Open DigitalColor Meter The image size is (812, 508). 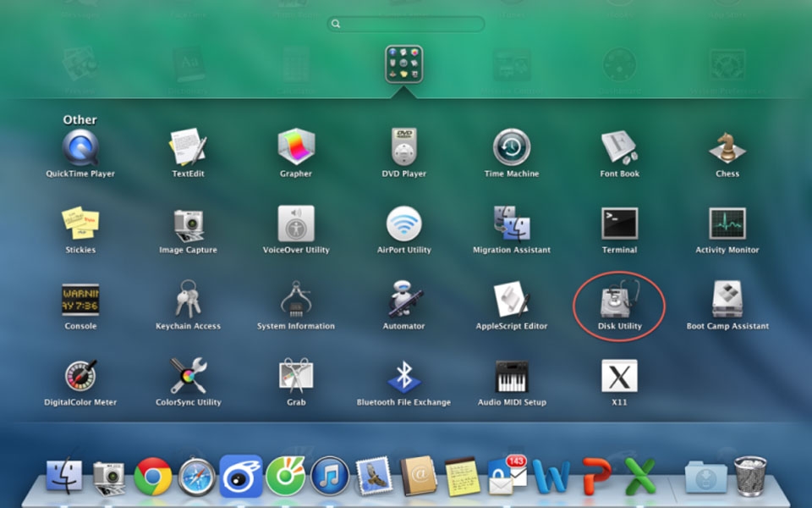80,375
